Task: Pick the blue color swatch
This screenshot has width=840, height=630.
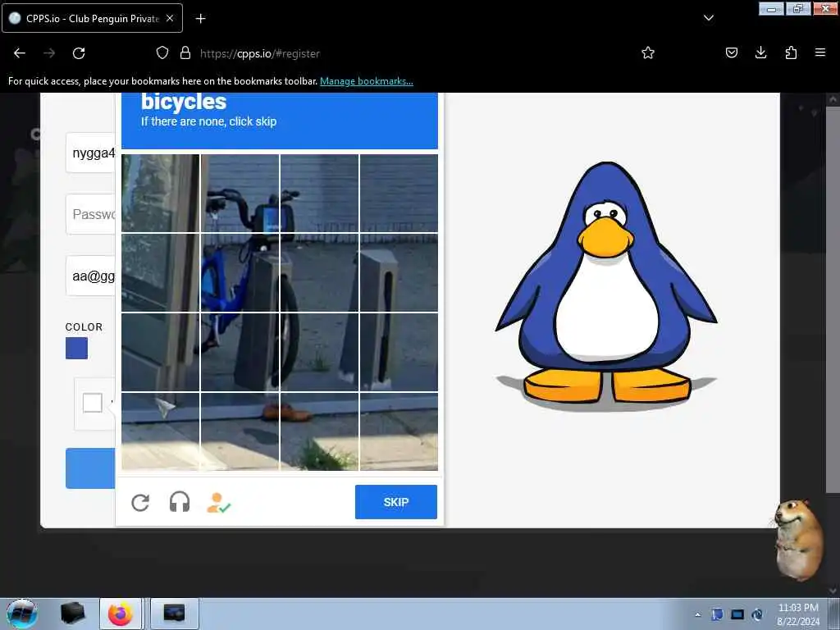Action: point(76,348)
